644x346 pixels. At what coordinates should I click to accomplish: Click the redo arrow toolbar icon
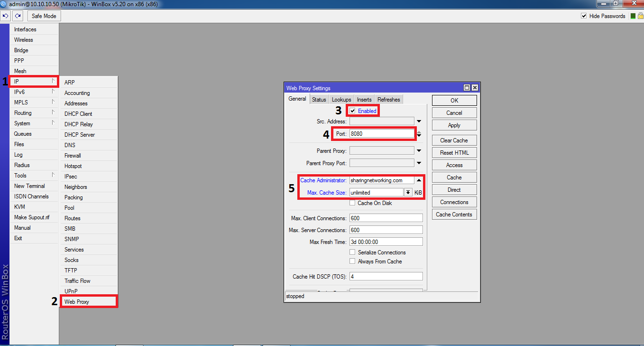(x=18, y=15)
